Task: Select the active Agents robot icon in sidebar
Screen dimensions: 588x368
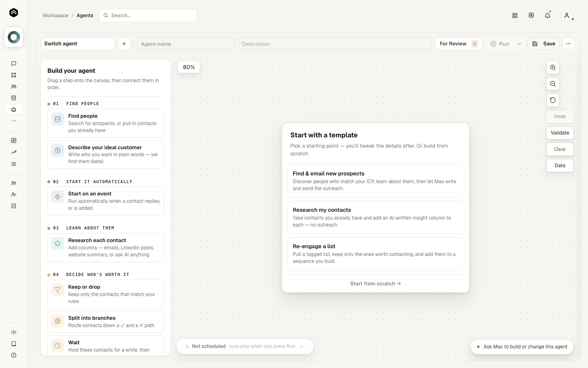Action: pos(13,110)
